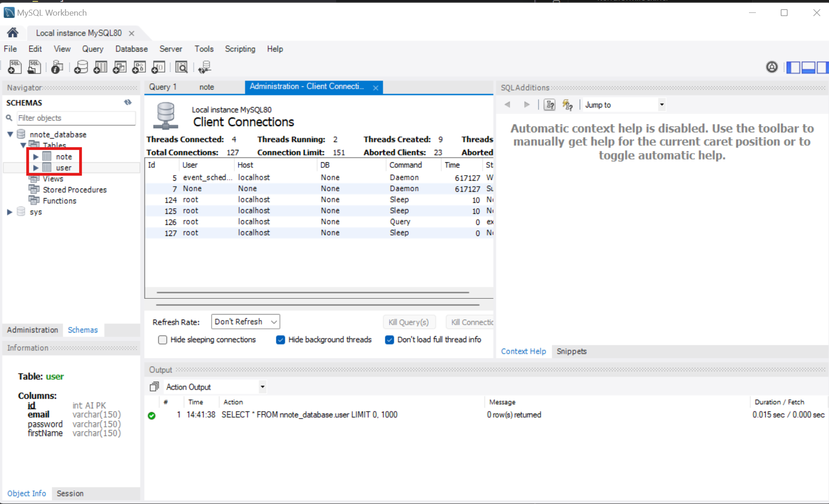The image size is (829, 504).
Task: Expand the note table node
Action: [x=35, y=157]
